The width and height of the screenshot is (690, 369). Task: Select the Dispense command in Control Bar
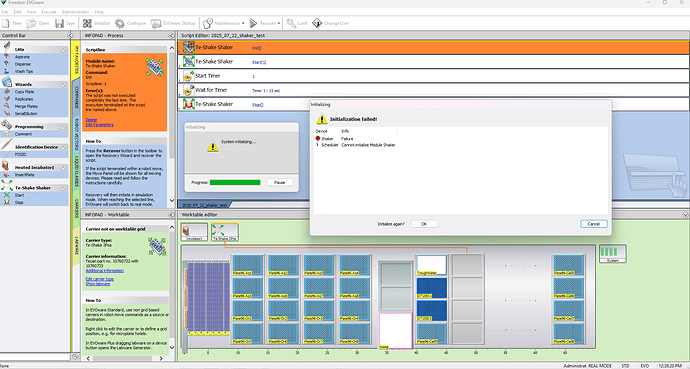[22, 64]
